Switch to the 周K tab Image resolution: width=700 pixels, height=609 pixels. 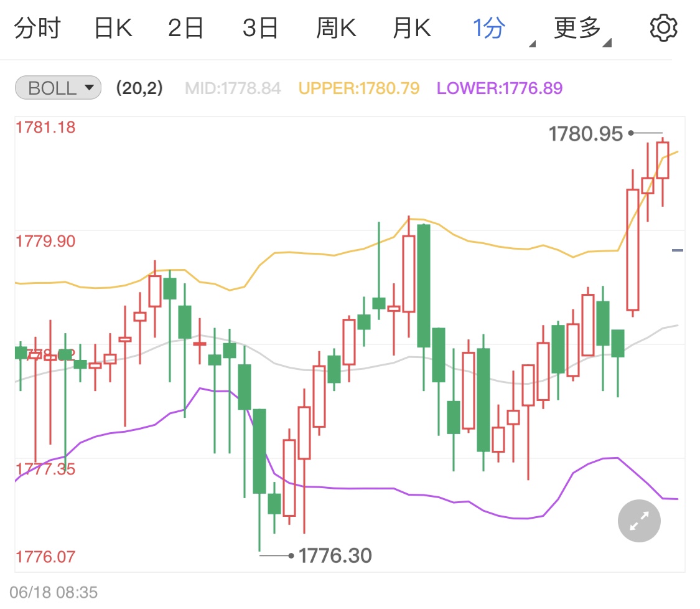(x=336, y=28)
